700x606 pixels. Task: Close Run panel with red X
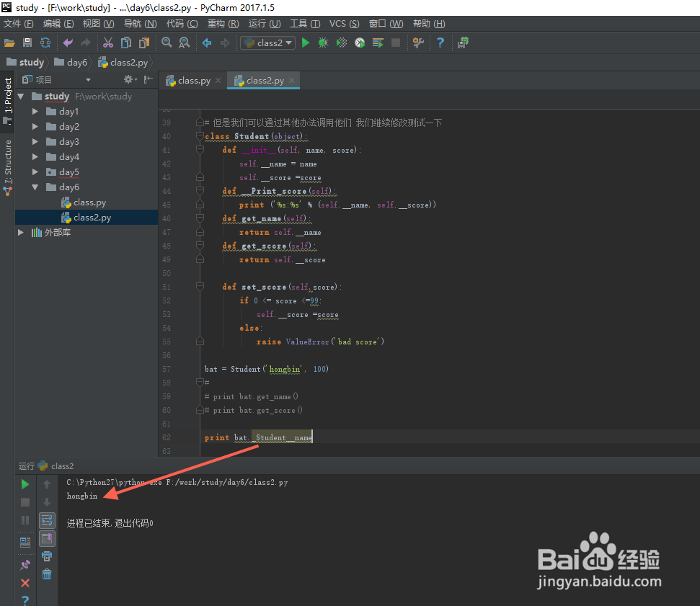tap(25, 583)
